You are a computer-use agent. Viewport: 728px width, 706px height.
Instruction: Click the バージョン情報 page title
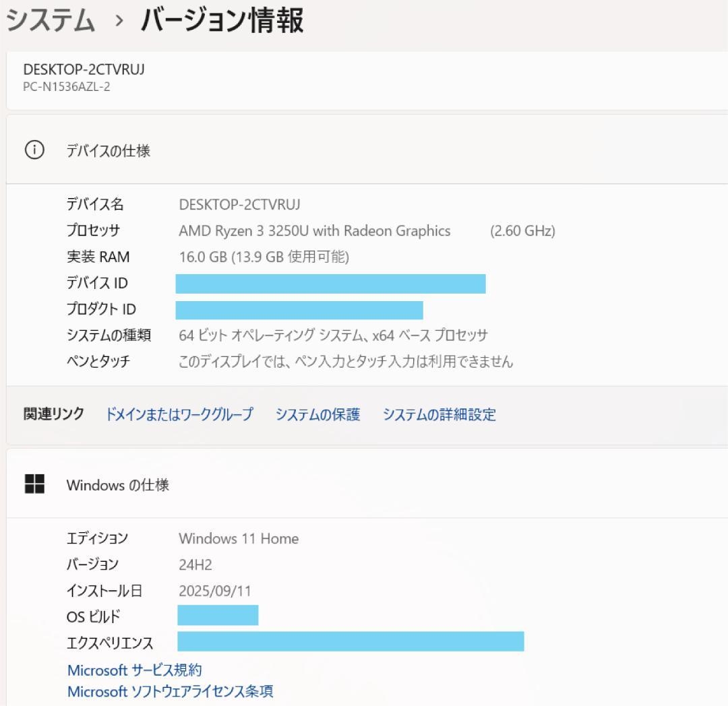pyautogui.click(x=222, y=20)
